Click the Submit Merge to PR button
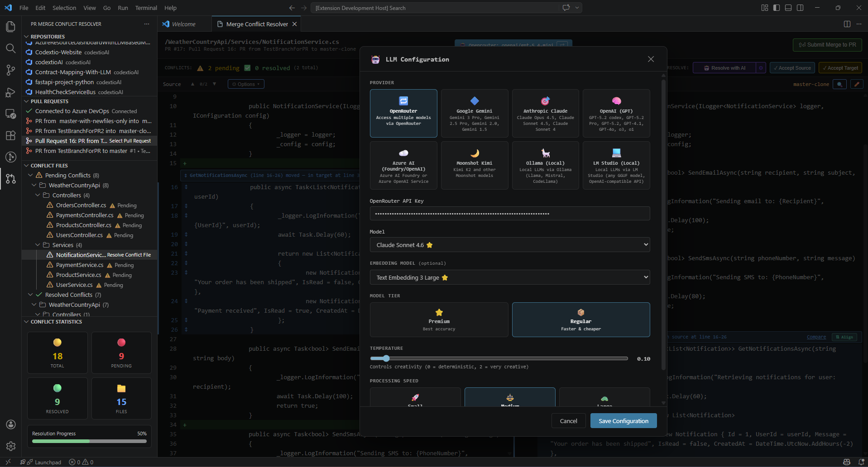Screen dimensions: 868x467 827,45
